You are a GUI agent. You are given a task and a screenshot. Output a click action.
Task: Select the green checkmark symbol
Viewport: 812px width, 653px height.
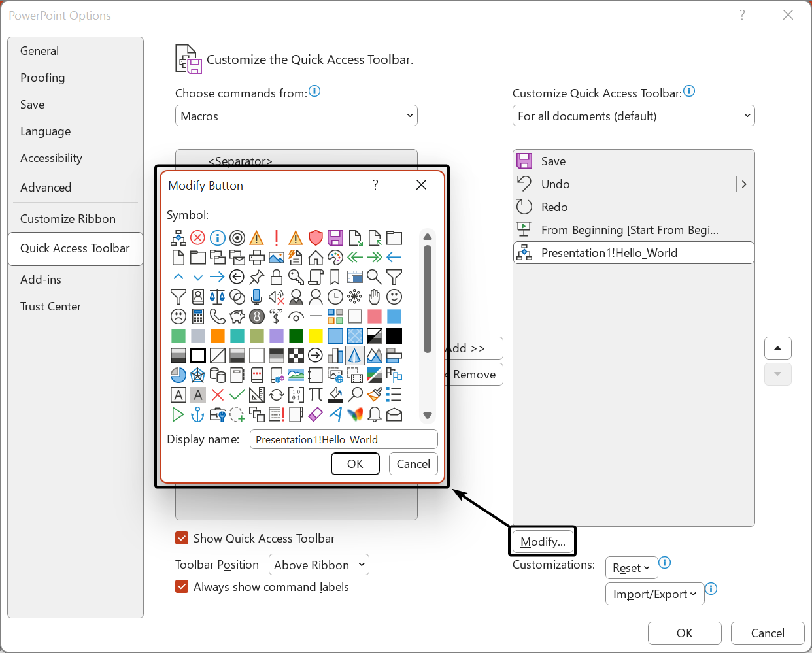click(237, 395)
